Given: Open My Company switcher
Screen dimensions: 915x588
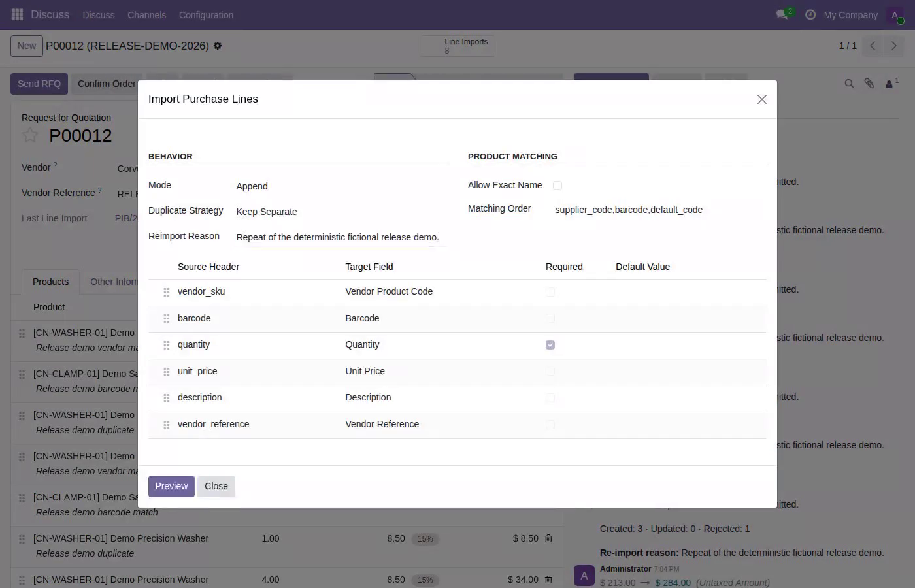Looking at the screenshot, I should (x=850, y=15).
